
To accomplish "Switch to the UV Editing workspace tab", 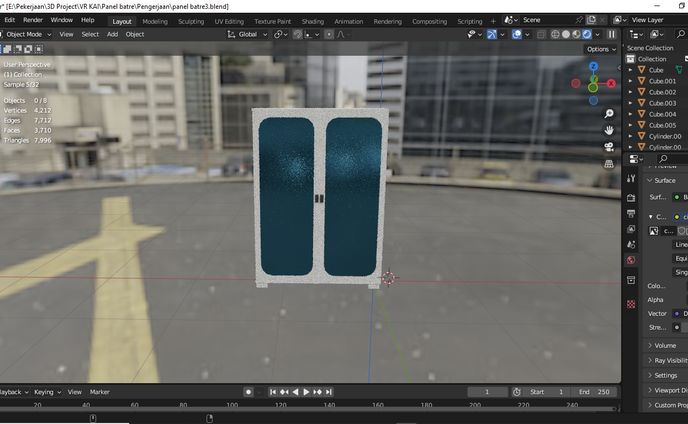I will (229, 21).
